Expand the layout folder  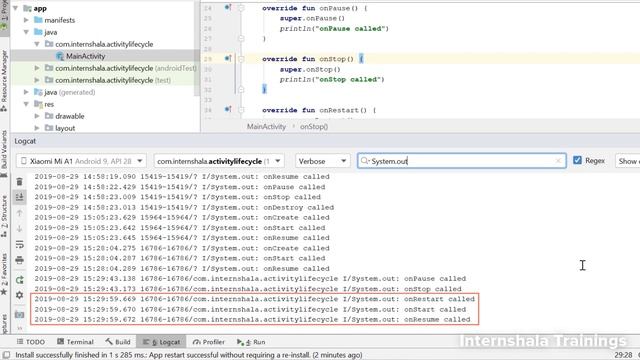(37, 128)
